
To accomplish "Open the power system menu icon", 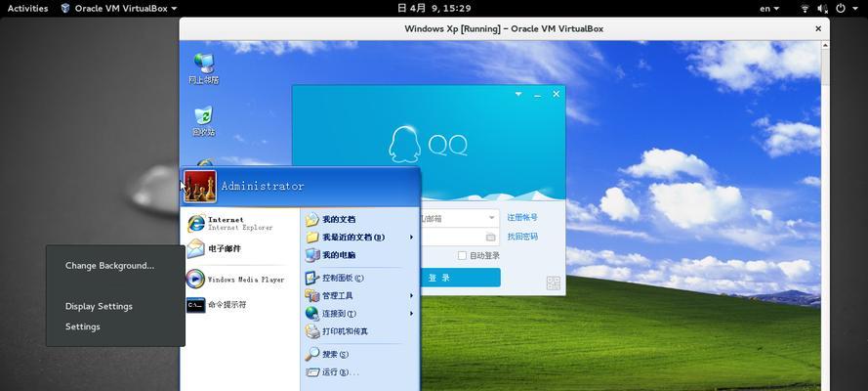I will (x=841, y=8).
